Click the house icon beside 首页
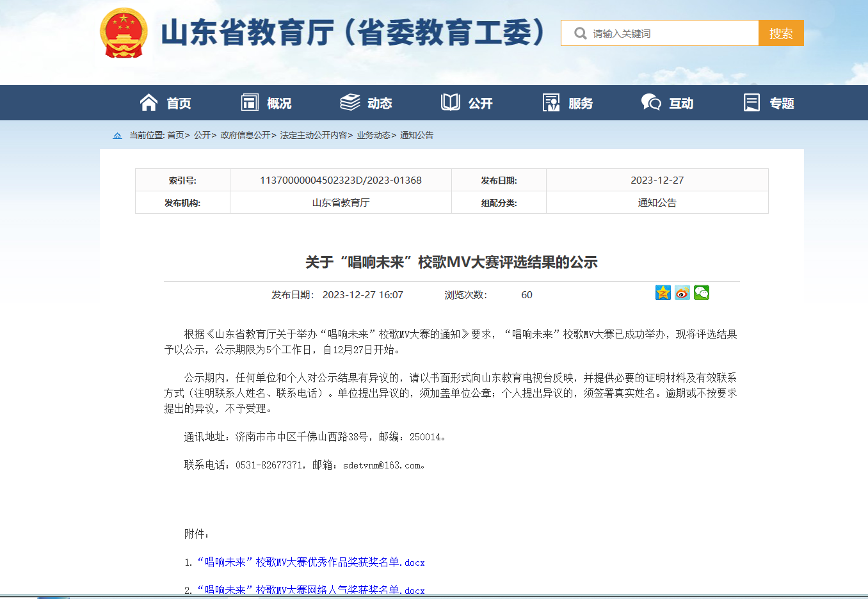This screenshot has height=599, width=868. click(149, 102)
